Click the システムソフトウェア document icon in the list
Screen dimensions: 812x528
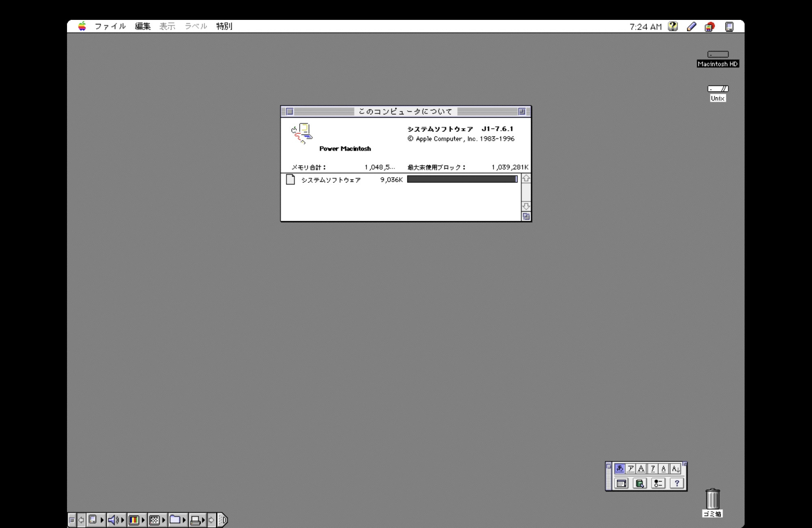tap(290, 179)
